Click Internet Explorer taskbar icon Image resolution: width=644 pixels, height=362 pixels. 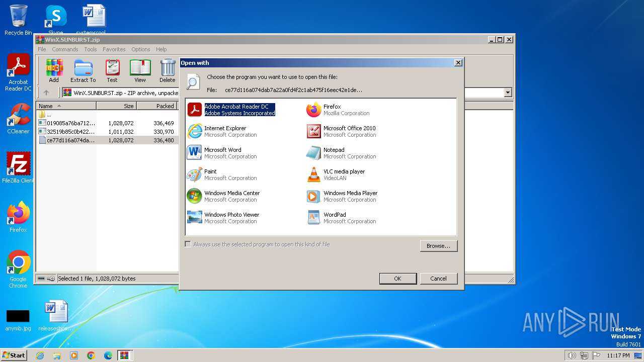click(40, 355)
